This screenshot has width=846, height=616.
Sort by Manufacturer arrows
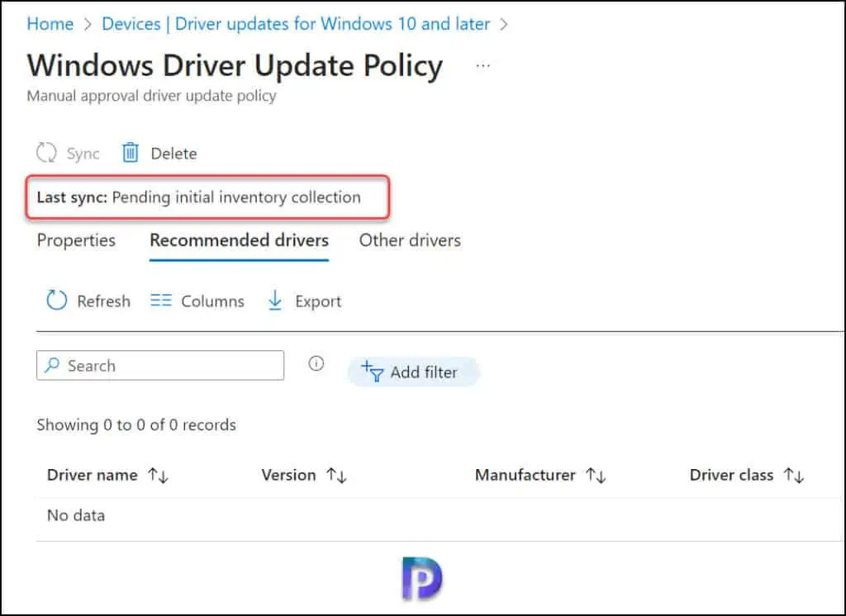(596, 476)
